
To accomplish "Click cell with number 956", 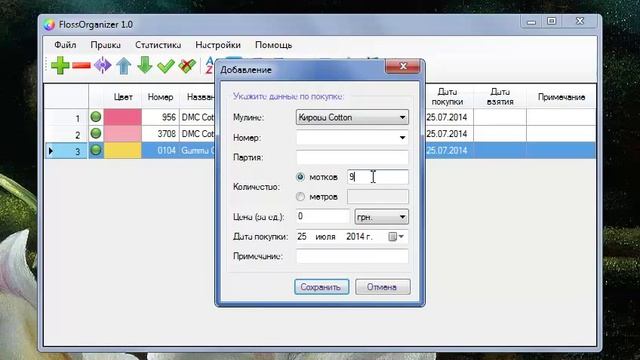I will tap(160, 117).
